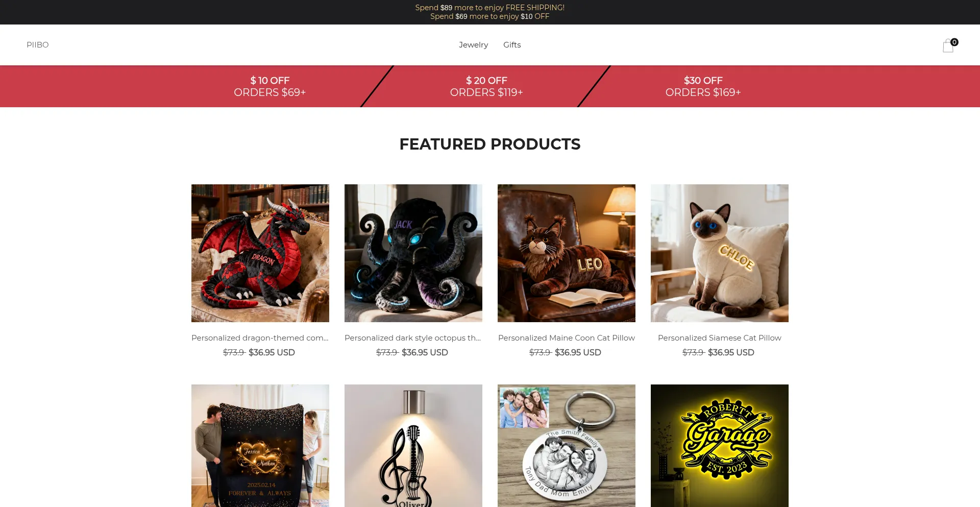Viewport: 980px width, 507px height.
Task: Open the Siamese cat pillow image
Action: tap(720, 253)
